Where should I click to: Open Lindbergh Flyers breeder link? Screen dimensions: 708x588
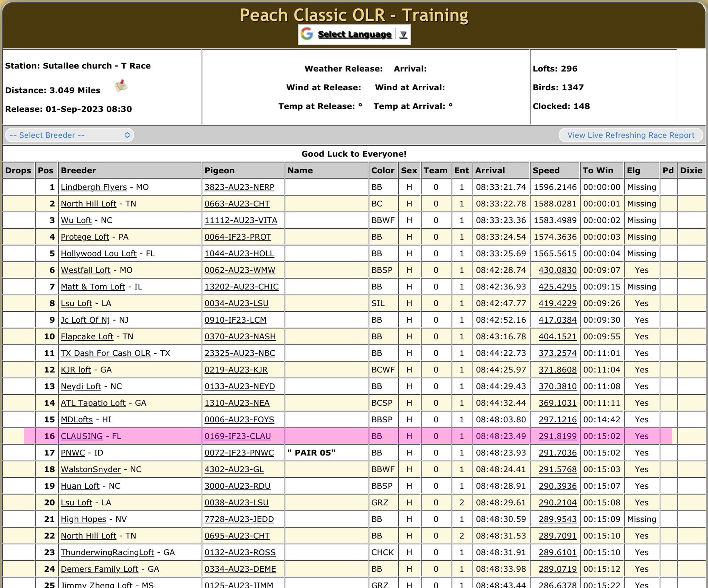coord(94,187)
